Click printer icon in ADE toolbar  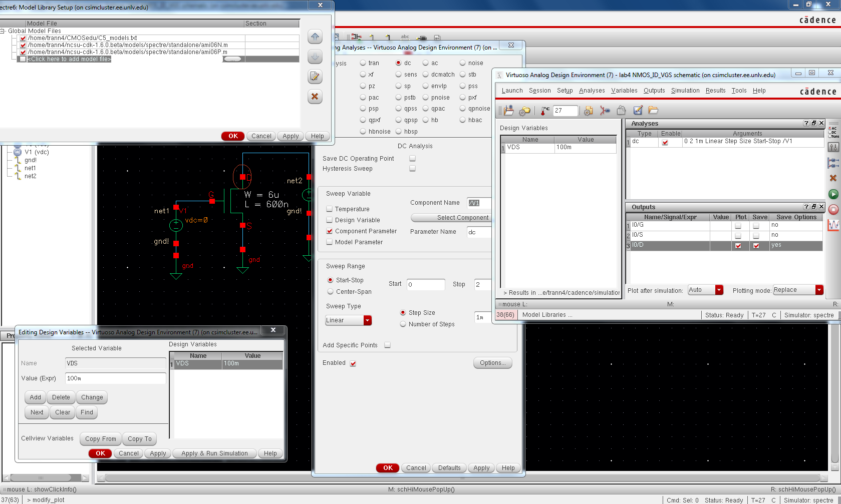pos(621,111)
